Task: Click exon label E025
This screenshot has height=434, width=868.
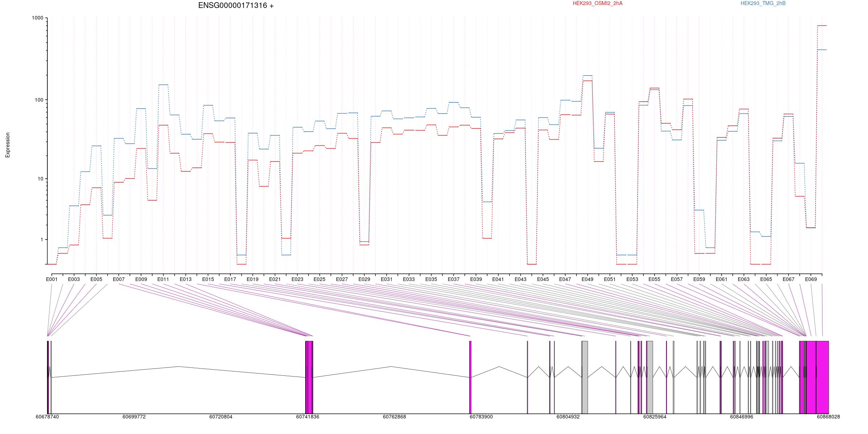Action: point(319,279)
